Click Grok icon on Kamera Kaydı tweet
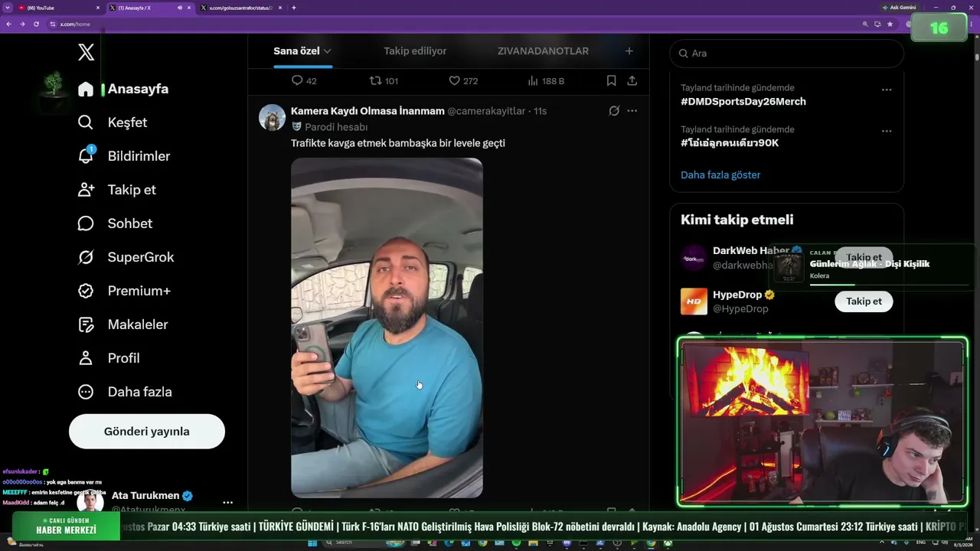980x551 pixels. pos(614,111)
